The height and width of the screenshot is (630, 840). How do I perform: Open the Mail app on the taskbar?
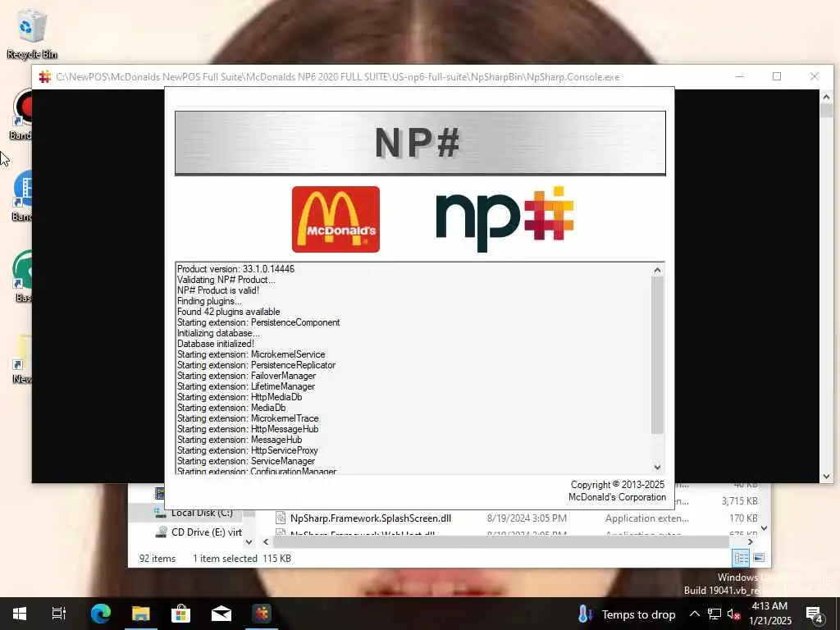coord(221,614)
